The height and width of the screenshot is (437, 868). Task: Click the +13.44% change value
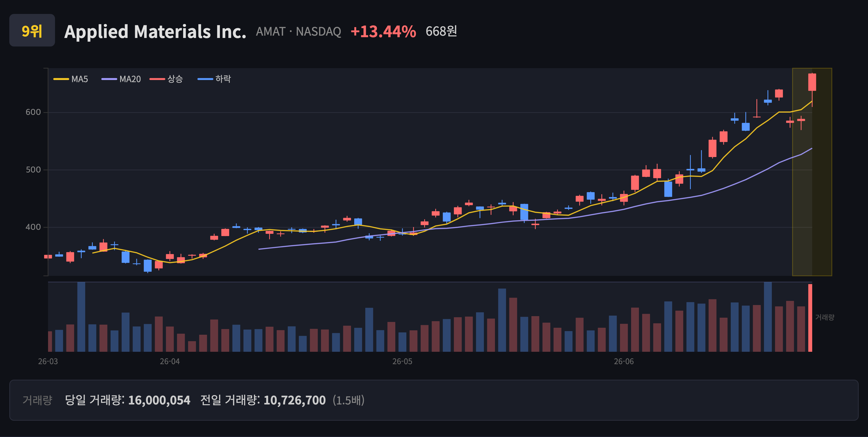(383, 31)
